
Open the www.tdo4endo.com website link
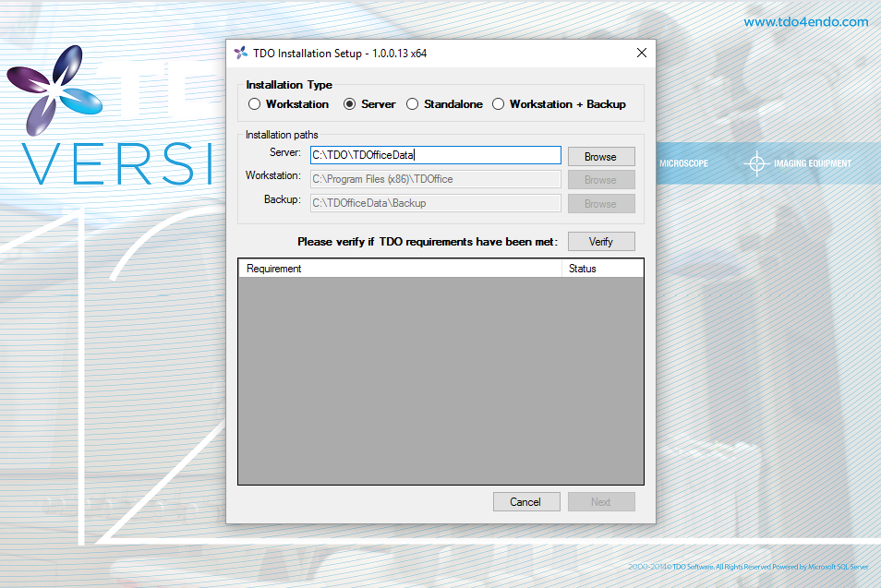[805, 20]
